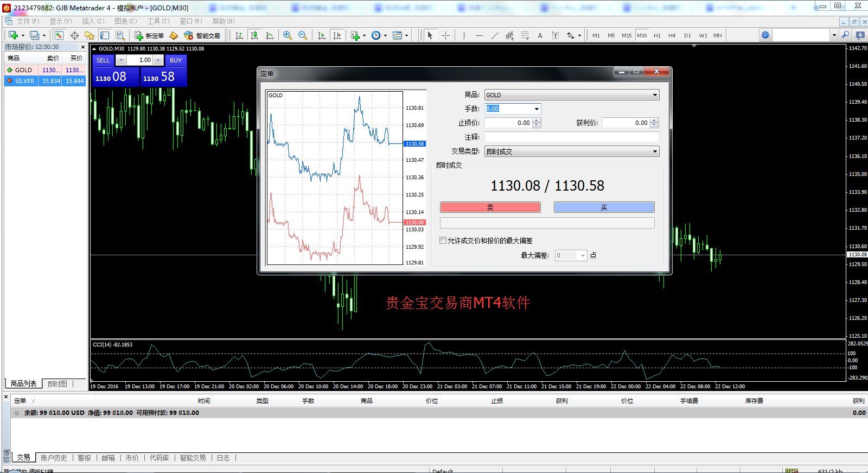Expand the templates dropdown arrow
Viewport: 868px width, 473px height.
[x=406, y=35]
